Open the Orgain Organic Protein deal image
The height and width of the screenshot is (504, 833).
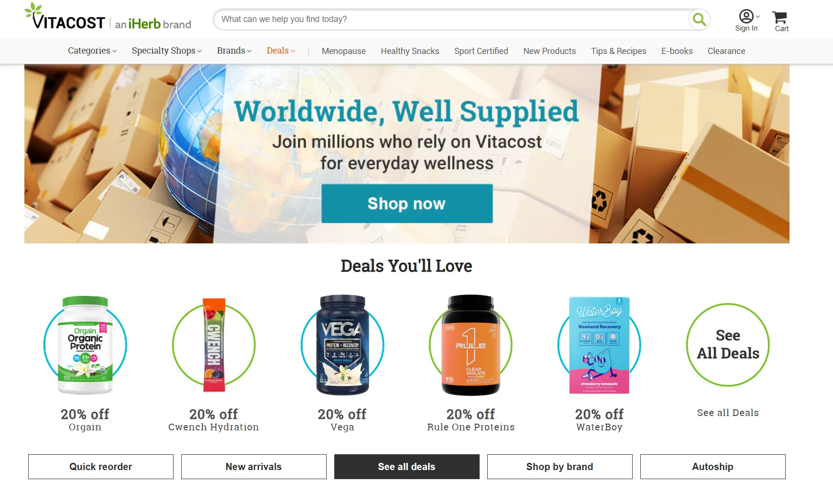click(85, 345)
